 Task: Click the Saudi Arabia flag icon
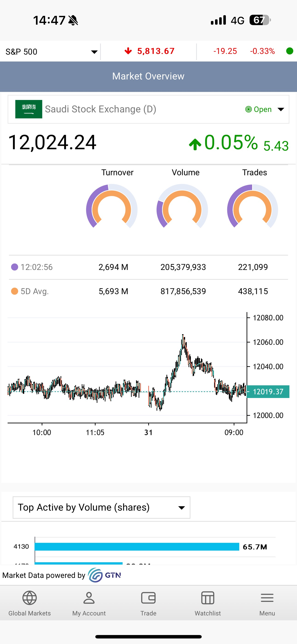point(29,109)
